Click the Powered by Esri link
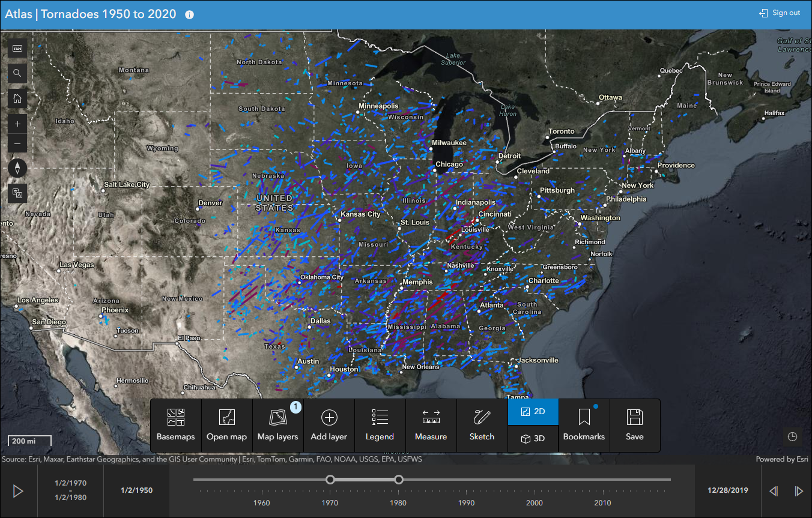812x518 pixels. (x=782, y=459)
